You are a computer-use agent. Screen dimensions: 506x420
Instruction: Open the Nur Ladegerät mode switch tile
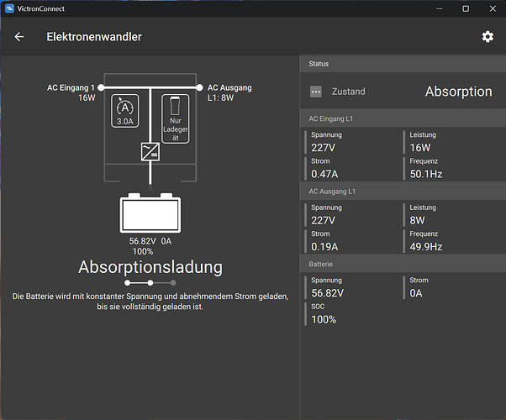175,118
